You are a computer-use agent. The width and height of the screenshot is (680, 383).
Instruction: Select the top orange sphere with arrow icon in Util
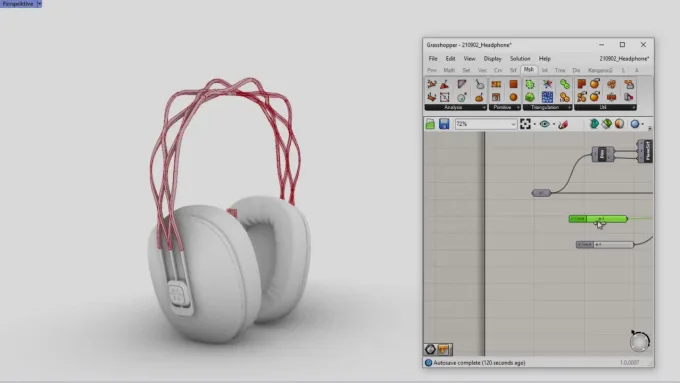(x=595, y=84)
